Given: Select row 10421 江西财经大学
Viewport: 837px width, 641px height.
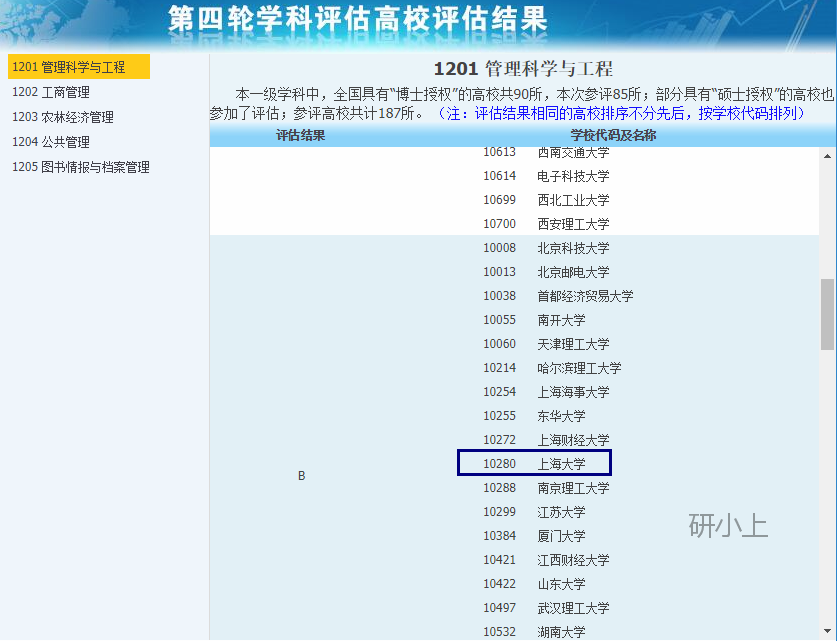Looking at the screenshot, I should pyautogui.click(x=546, y=560).
